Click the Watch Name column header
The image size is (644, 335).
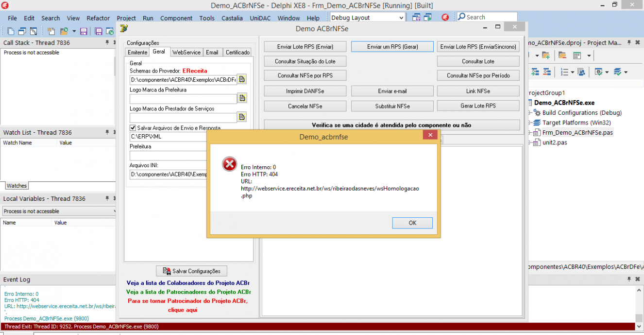pos(29,143)
